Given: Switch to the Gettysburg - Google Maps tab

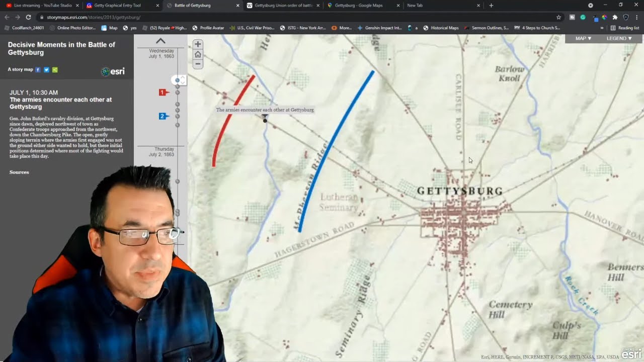Looking at the screenshot, I should pyautogui.click(x=362, y=6).
